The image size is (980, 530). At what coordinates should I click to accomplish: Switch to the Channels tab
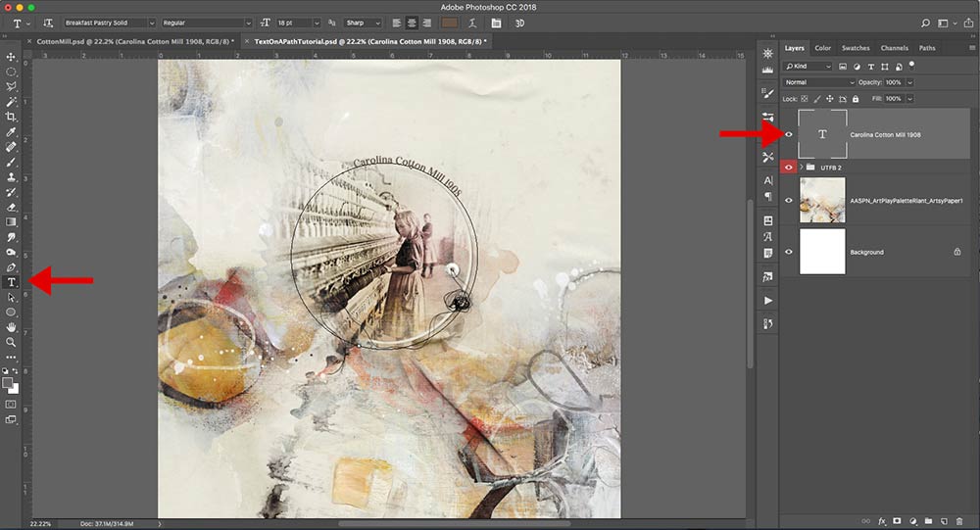(x=895, y=48)
